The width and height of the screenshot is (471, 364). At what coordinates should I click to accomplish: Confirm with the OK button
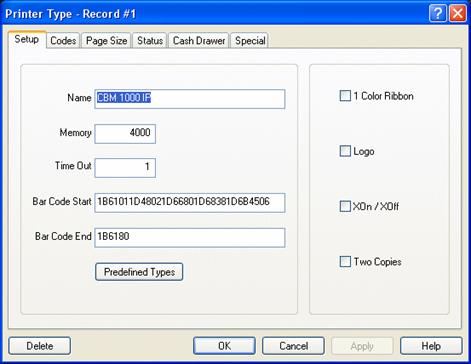click(x=224, y=346)
